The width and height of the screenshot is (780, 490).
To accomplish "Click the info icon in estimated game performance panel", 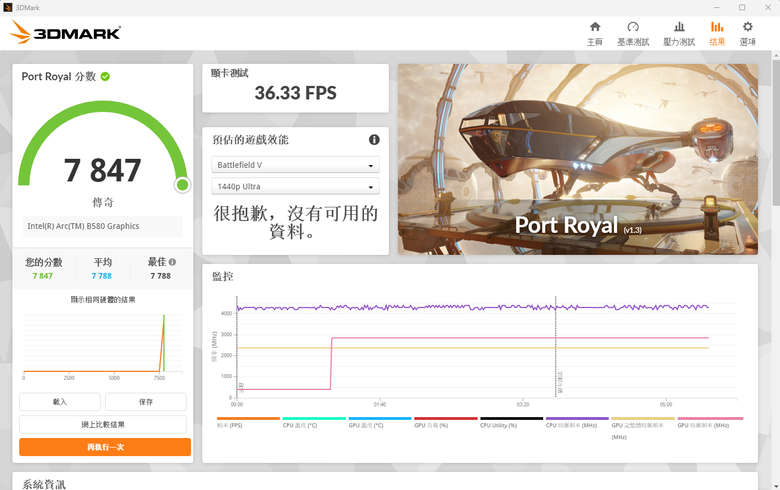I will 374,140.
